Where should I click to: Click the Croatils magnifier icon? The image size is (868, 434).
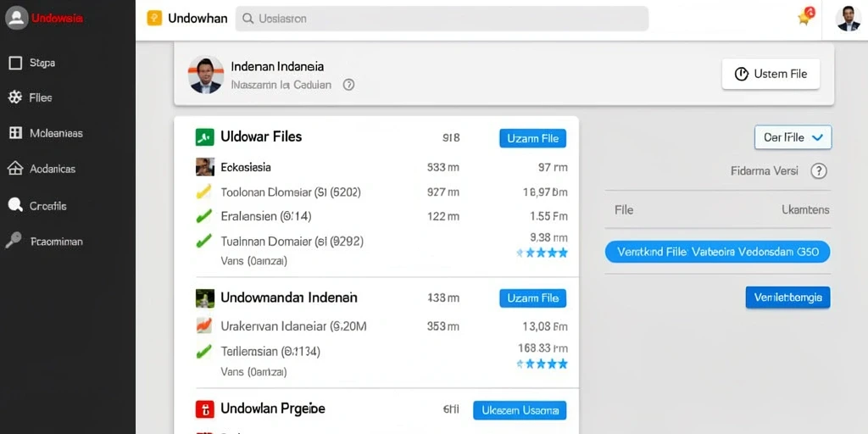[15, 205]
